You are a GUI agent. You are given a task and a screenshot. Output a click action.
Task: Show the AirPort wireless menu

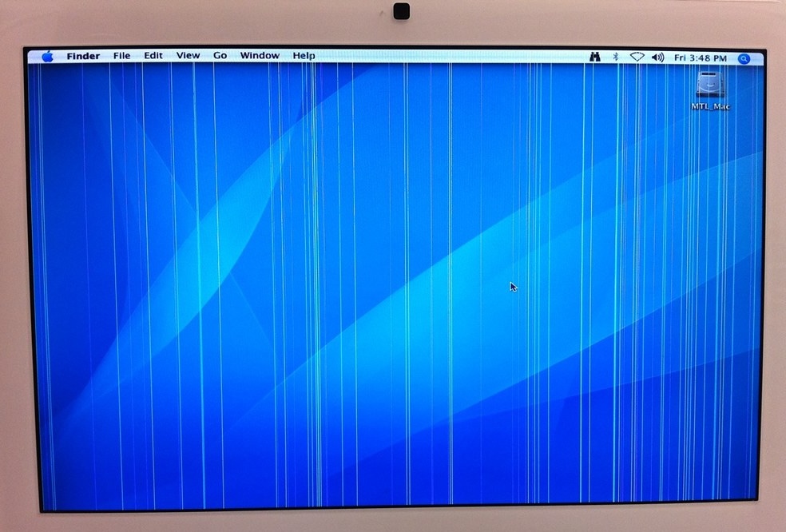coord(637,58)
